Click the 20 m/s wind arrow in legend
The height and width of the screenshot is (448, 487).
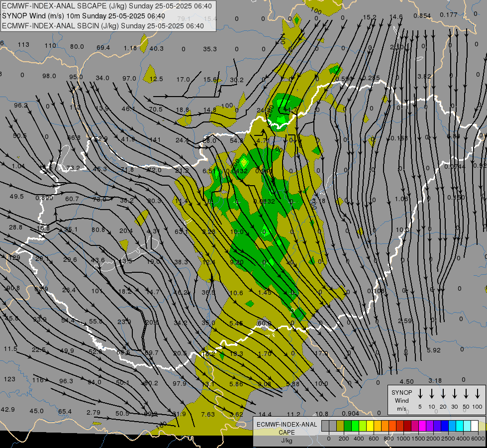click(443, 394)
